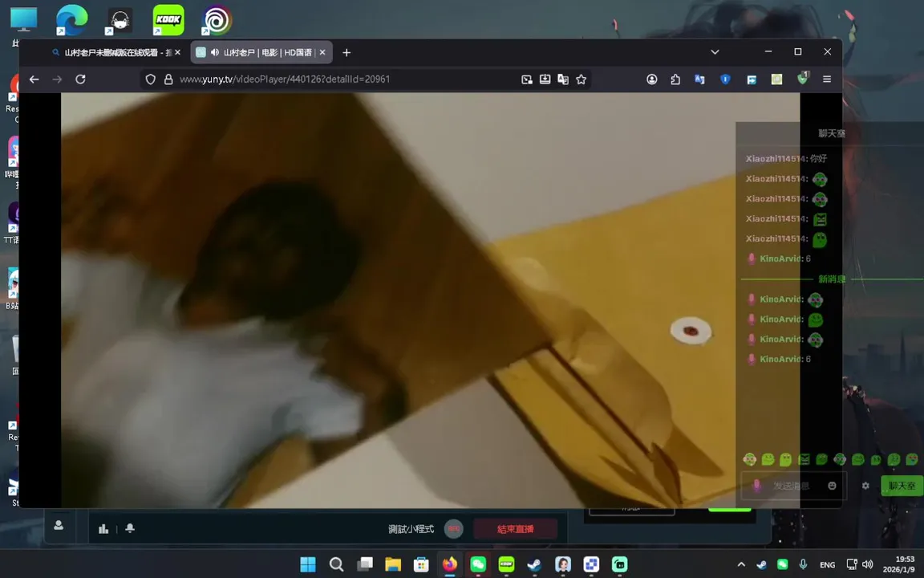Click the 聊天室 header in chat overlay

(x=832, y=133)
